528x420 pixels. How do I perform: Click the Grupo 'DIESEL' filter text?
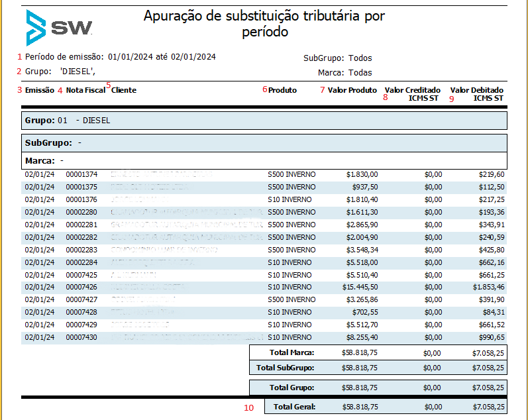[60, 72]
